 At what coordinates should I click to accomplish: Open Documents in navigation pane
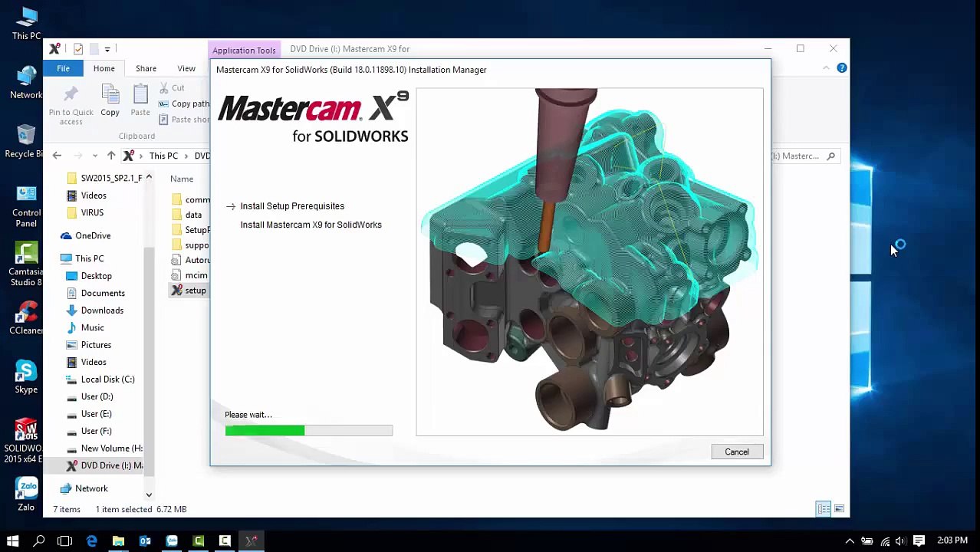click(95, 293)
